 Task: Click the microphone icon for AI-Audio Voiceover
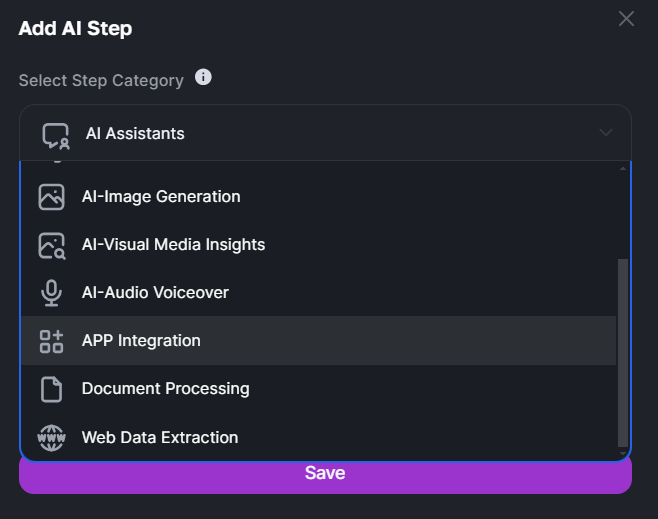coord(52,293)
